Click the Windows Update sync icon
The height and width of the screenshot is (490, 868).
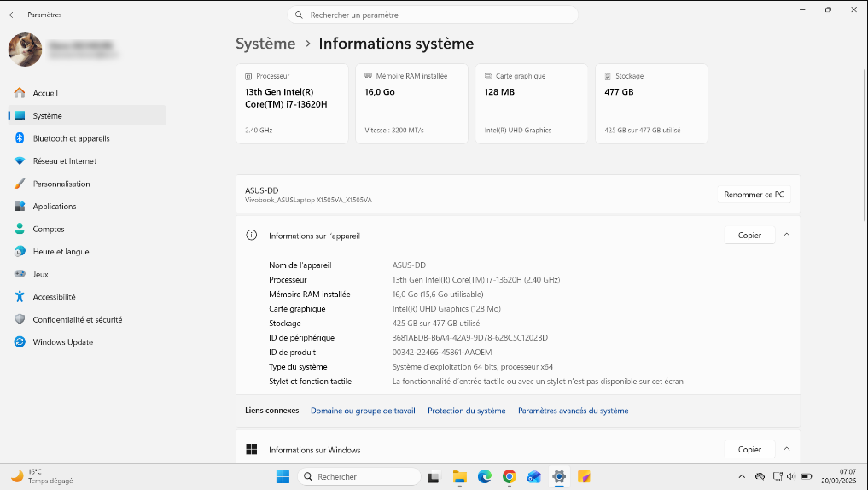click(20, 342)
